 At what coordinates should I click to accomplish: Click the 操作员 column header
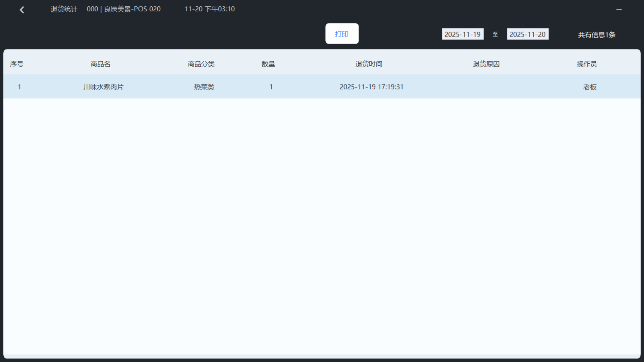click(x=587, y=64)
